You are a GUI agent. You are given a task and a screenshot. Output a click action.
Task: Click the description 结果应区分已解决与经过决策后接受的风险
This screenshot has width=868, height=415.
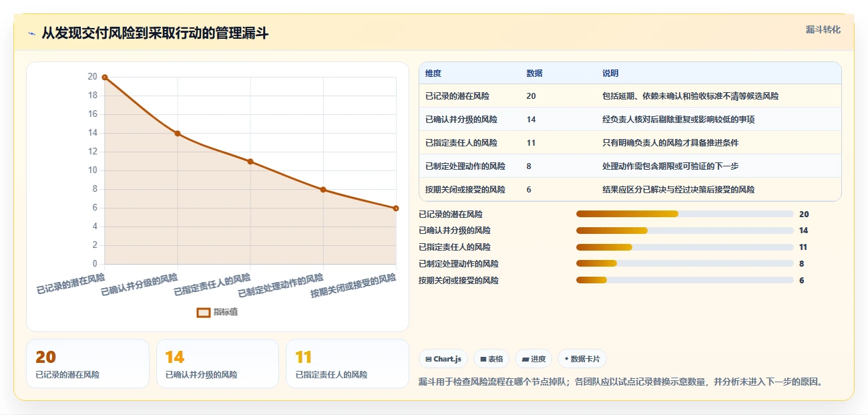(x=678, y=190)
